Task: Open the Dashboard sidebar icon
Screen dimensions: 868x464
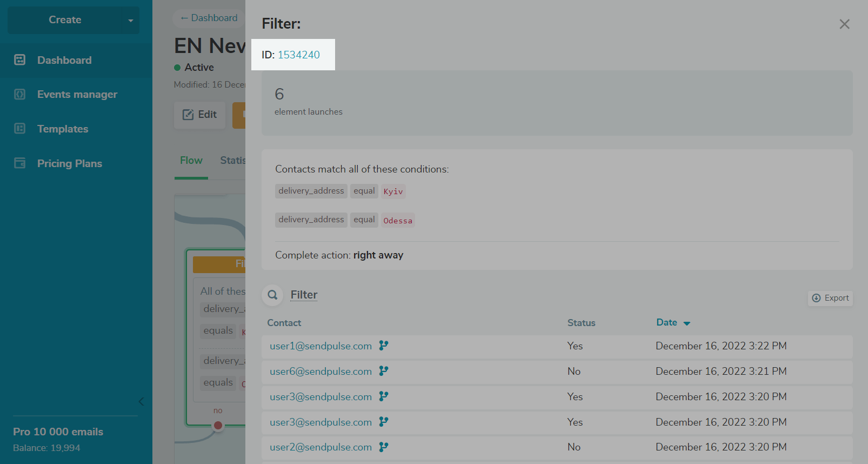Action: point(20,60)
